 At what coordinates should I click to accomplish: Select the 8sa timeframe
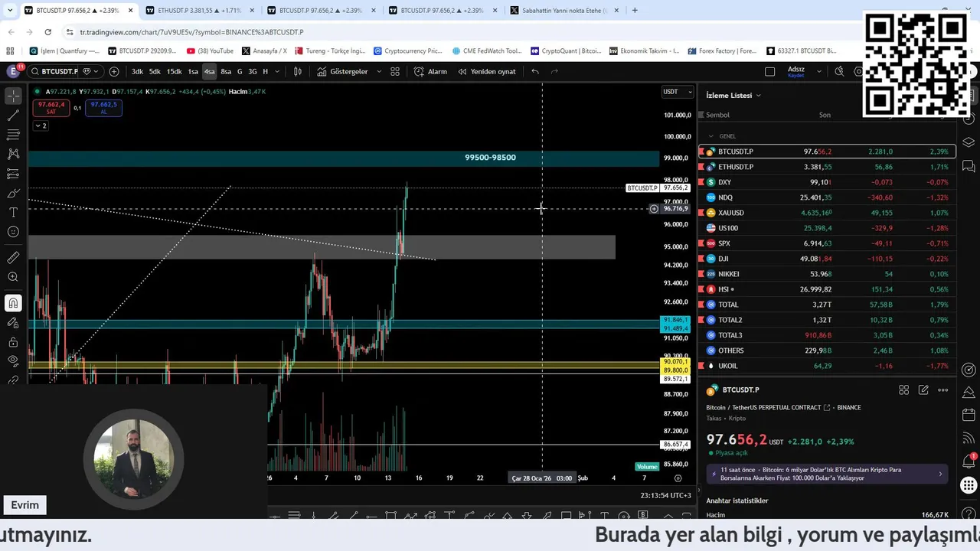(226, 71)
